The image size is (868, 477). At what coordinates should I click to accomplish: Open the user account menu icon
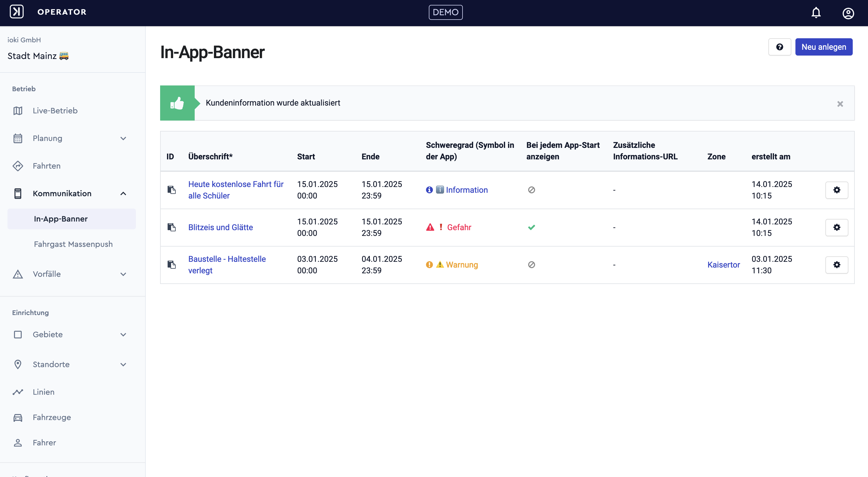848,13
